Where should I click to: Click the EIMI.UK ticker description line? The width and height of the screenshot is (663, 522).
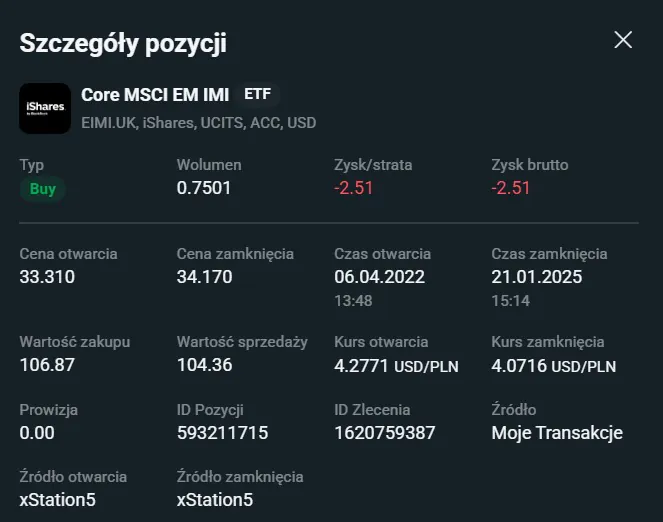tap(198, 123)
